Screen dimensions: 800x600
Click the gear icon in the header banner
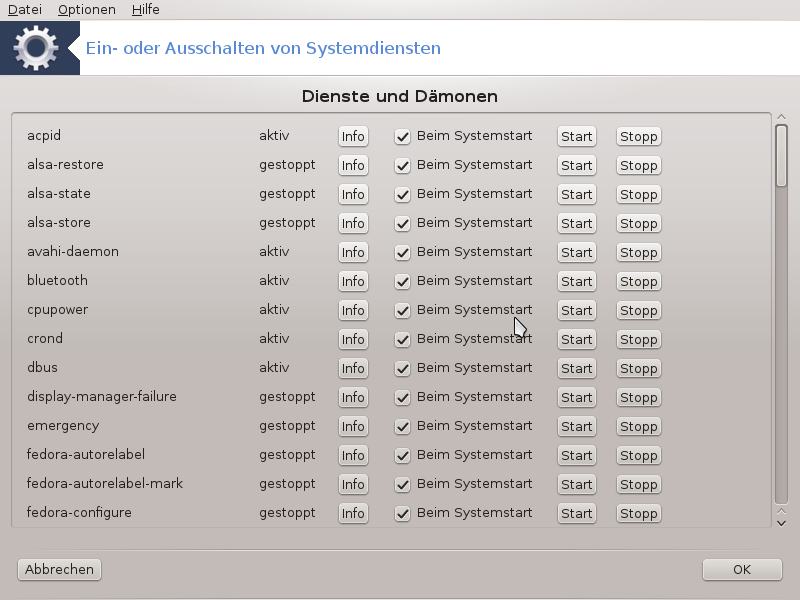click(36, 48)
